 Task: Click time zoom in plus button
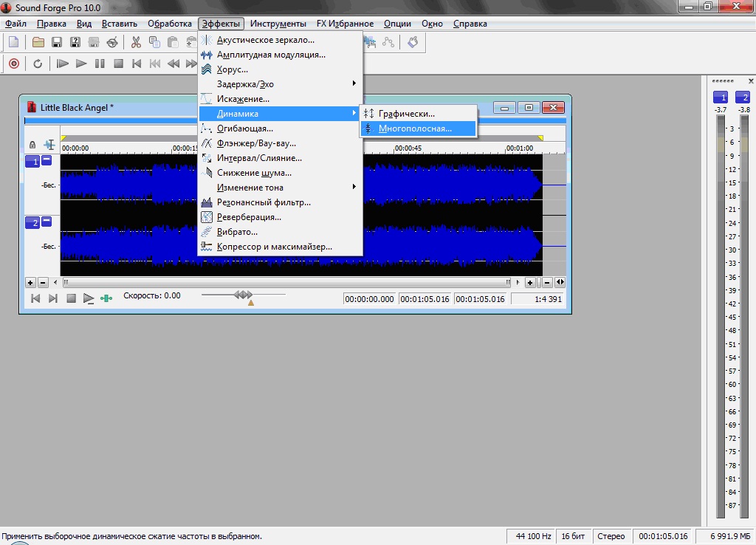(x=530, y=283)
